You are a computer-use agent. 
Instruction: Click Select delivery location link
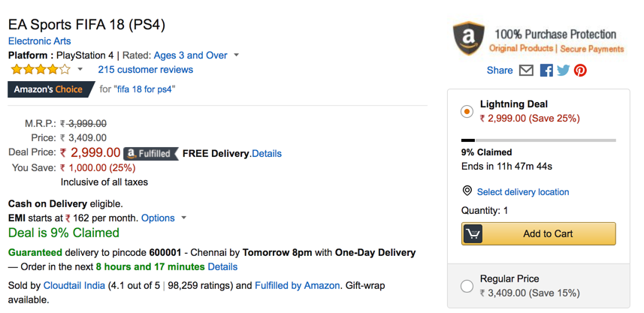point(523,191)
